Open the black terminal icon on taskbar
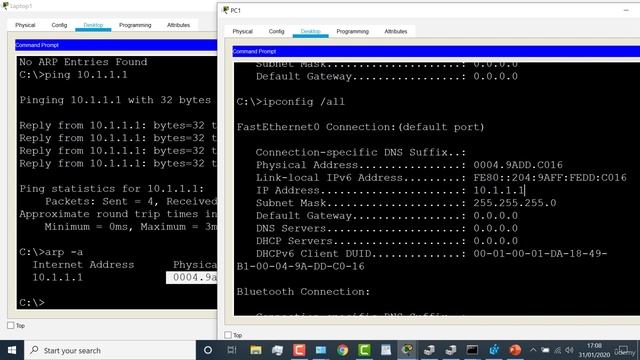This screenshot has width=640, height=360. (472, 350)
